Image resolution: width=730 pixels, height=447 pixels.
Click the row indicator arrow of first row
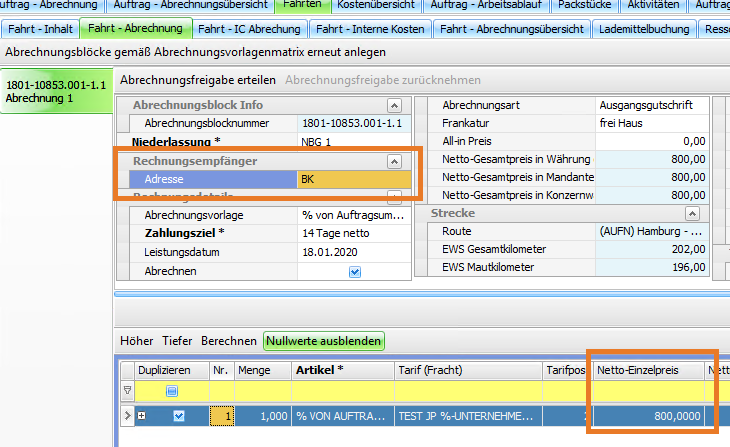click(126, 415)
